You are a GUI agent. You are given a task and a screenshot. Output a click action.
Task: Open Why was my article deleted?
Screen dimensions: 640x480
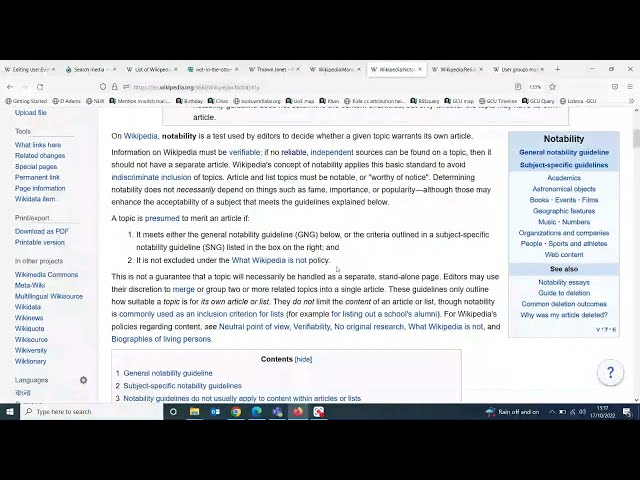tap(564, 315)
